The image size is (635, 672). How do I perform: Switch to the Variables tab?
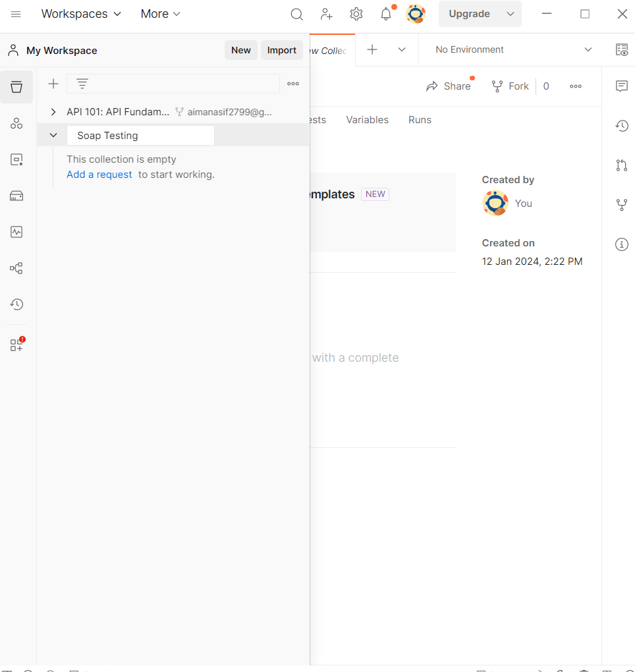coord(367,120)
